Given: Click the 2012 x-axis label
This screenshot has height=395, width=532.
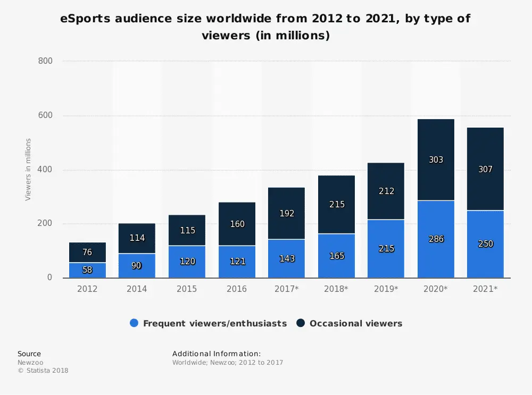Looking at the screenshot, I should coord(87,289).
